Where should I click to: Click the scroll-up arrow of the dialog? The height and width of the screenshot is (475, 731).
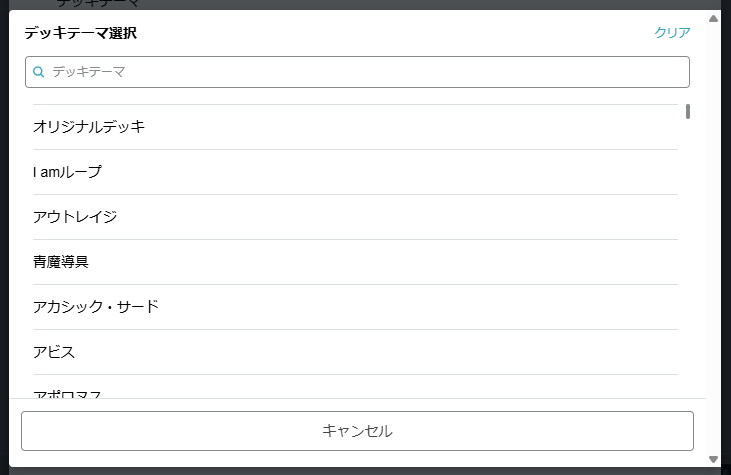(x=713, y=18)
